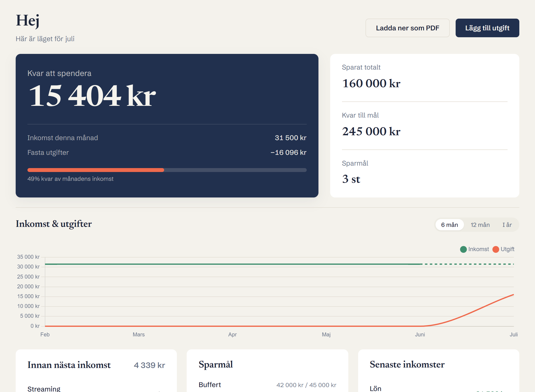Open the Kvar till mål 245 000 kr stat
Image resolution: width=535 pixels, height=392 pixels.
pyautogui.click(x=425, y=125)
